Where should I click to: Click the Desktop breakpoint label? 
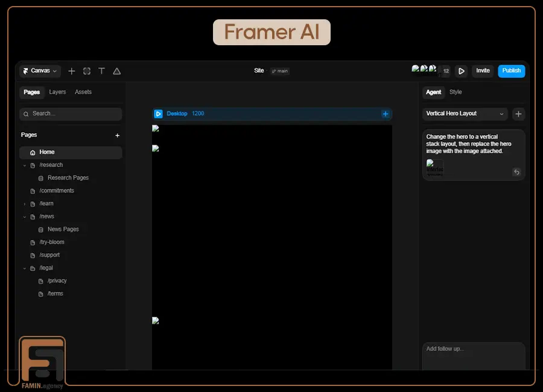coord(177,113)
